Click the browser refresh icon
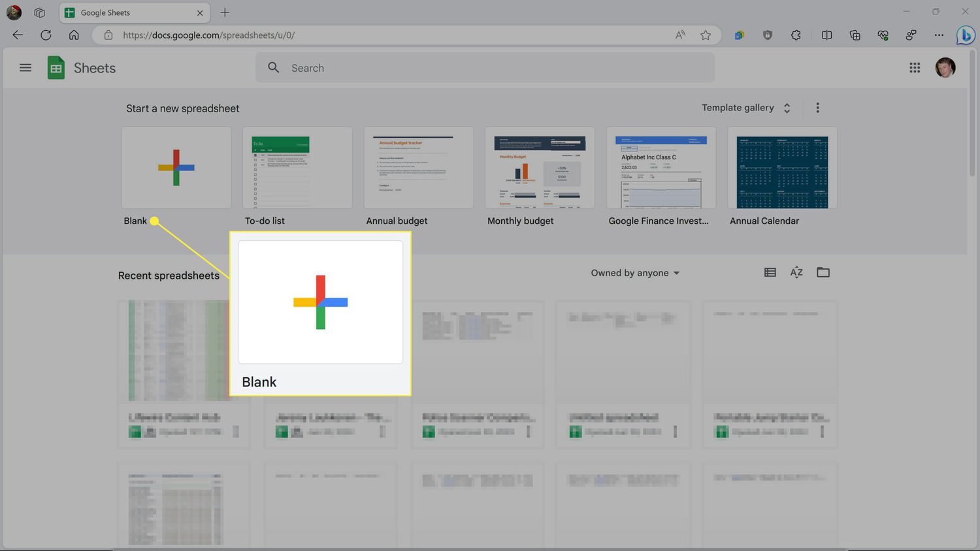The image size is (980, 551). click(46, 35)
